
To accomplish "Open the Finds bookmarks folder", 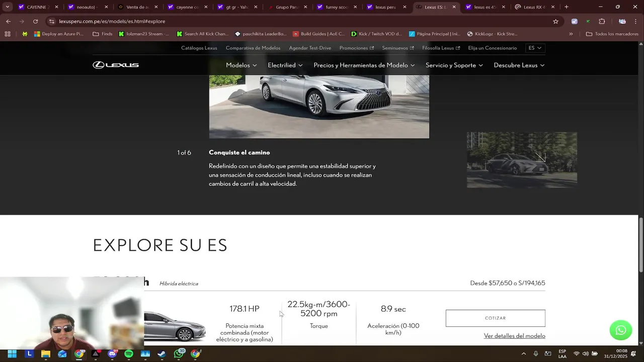I will (103, 34).
